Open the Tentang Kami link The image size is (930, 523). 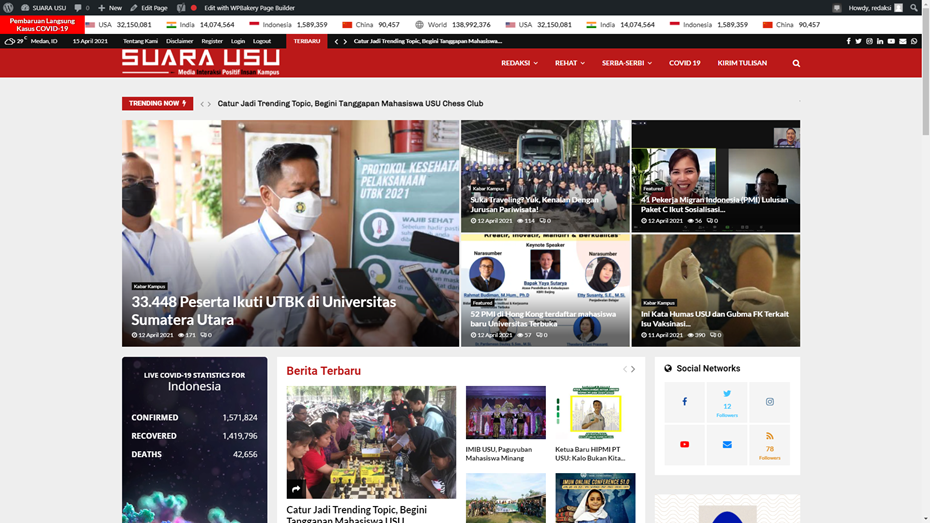coord(140,41)
